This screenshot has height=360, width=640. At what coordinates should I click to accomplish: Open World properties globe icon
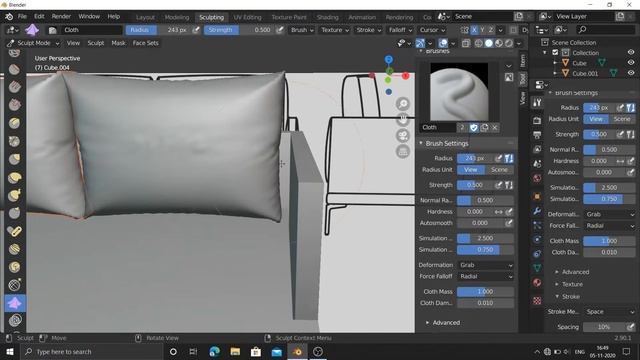pos(537,178)
